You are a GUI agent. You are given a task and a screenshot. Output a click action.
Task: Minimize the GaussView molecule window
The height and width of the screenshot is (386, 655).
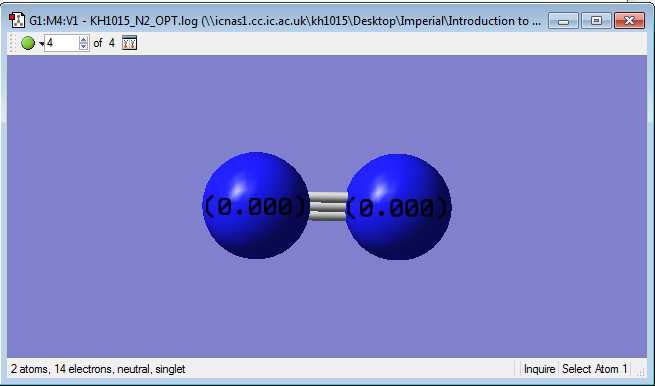[563, 20]
